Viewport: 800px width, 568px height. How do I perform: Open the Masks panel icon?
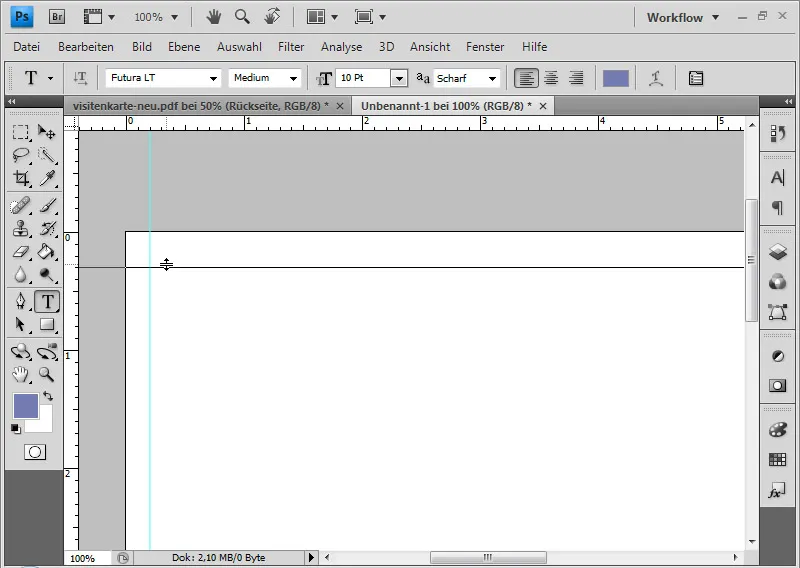[778, 385]
